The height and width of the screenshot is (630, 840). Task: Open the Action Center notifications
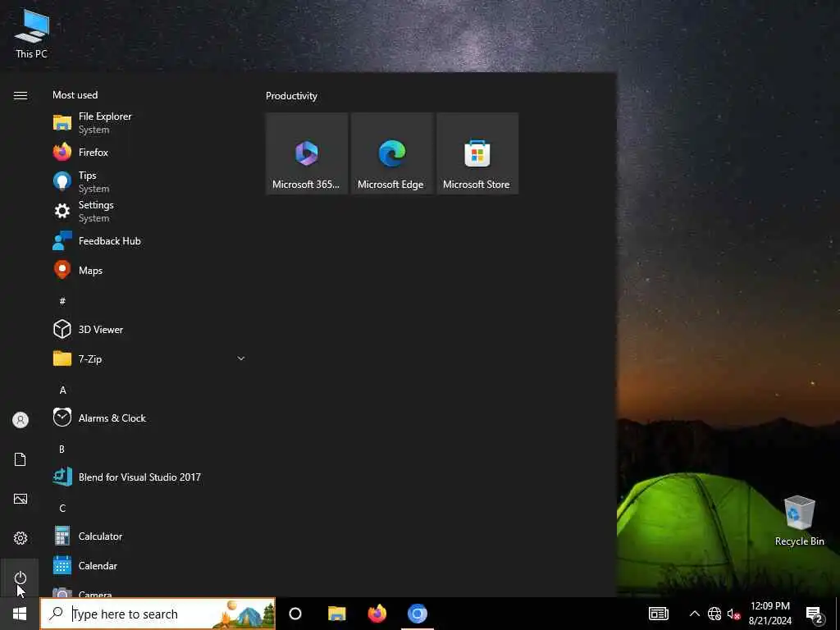[815, 614]
